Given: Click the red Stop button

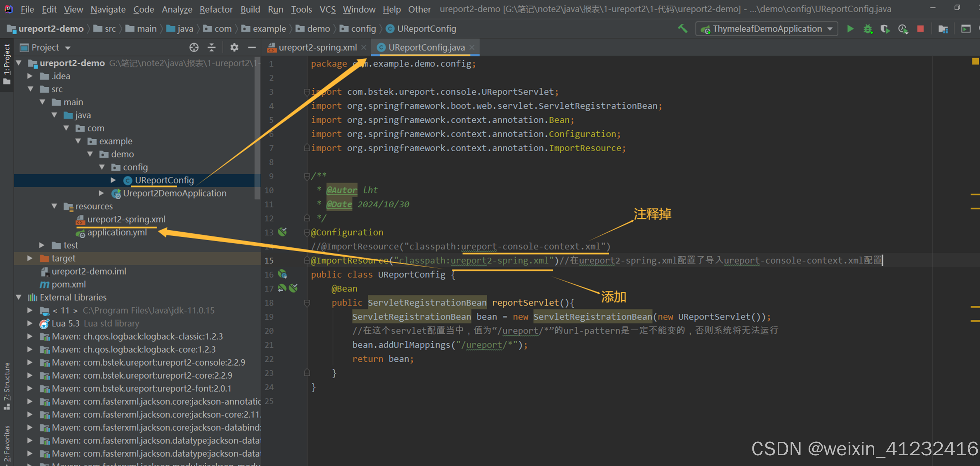Looking at the screenshot, I should click(920, 29).
